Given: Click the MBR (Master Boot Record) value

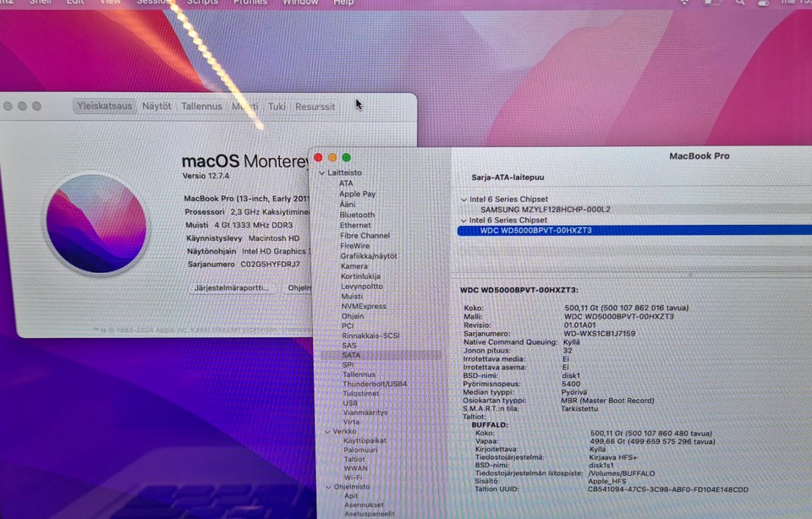Looking at the screenshot, I should tap(607, 401).
